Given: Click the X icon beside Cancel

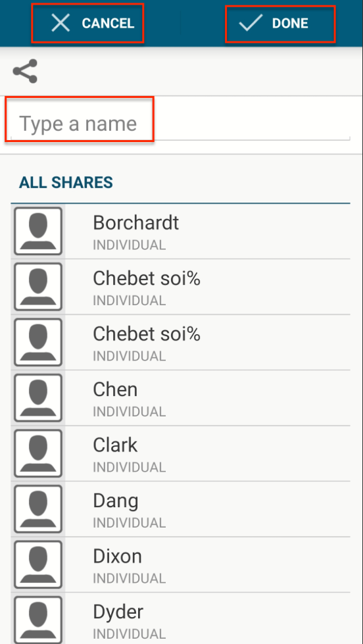Looking at the screenshot, I should tap(60, 23).
